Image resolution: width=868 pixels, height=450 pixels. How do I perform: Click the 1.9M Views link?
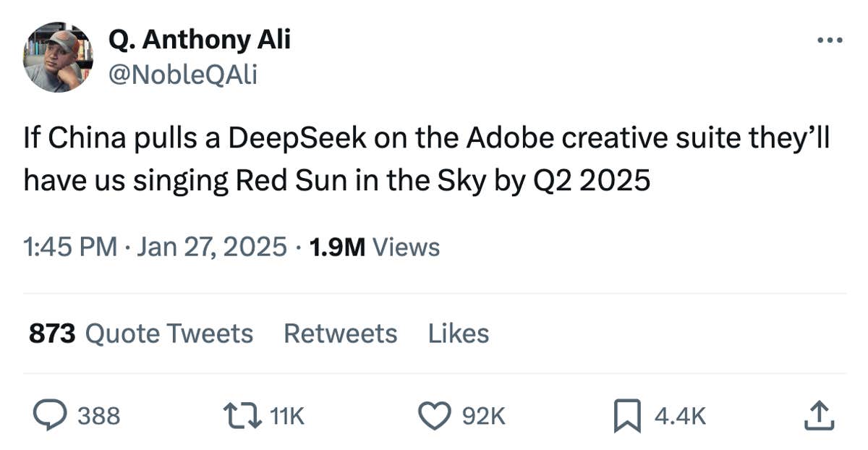point(373,247)
